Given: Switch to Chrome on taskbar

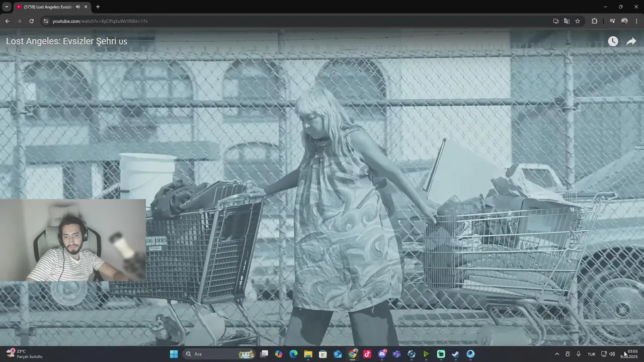Looking at the screenshot, I should coord(353,354).
